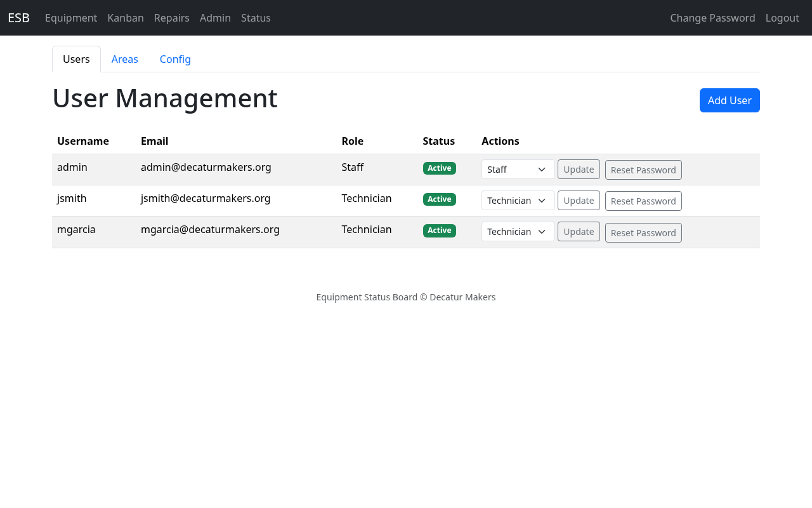This screenshot has width=812, height=508.
Task: Switch to the Areas tab
Action: coord(124,58)
